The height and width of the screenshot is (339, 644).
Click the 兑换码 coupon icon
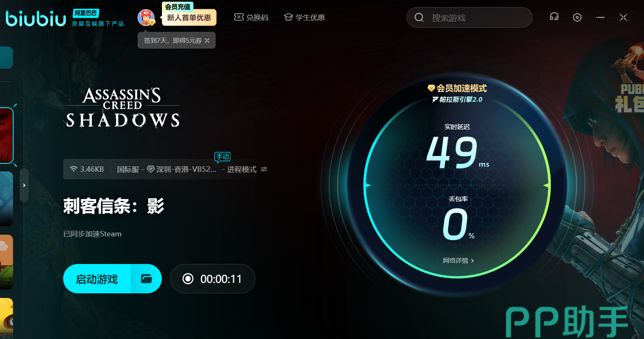pyautogui.click(x=239, y=17)
